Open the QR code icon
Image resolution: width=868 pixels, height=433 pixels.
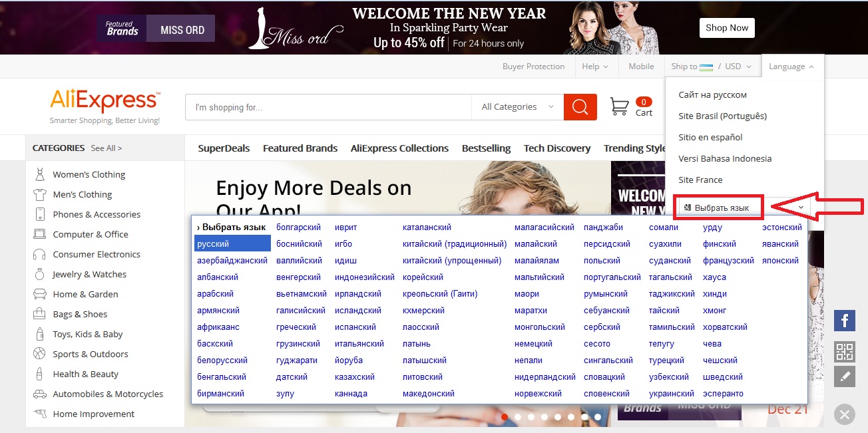coord(845,352)
